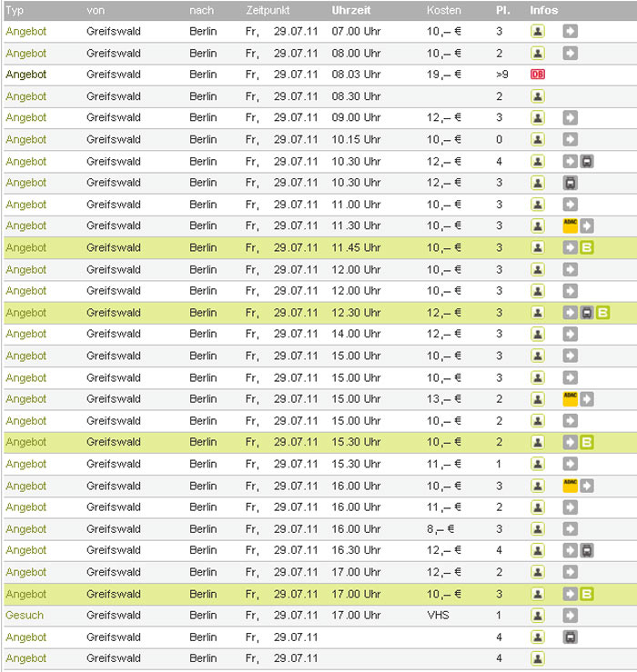Screen dimensions: 637x672
Task: Click the person icon in the 10.15 Uhr row
Action: (538, 139)
